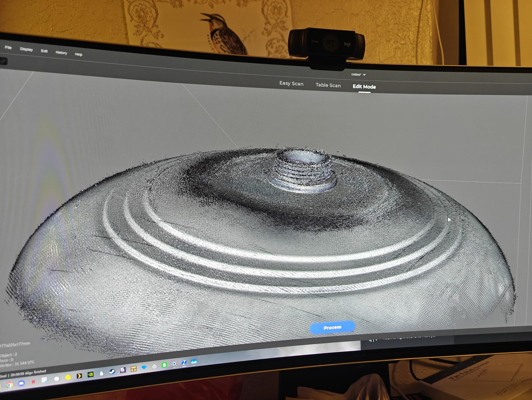
Task: Open the yellow smiley face taskbar app
Action: (68, 377)
